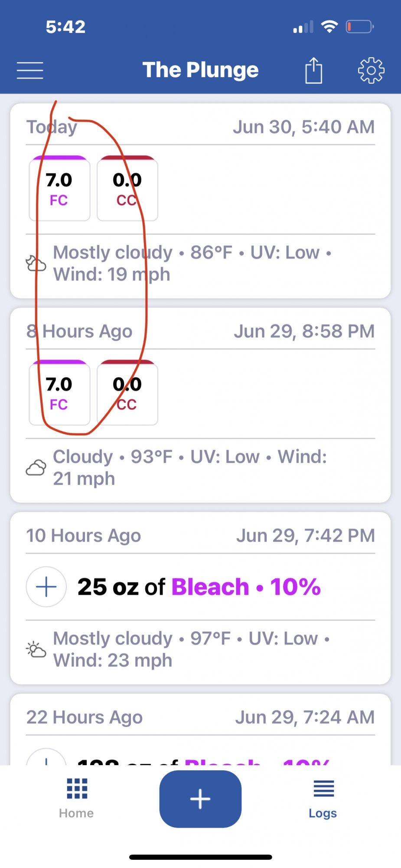Tap the share export icon
401x868 pixels.
coord(313,70)
